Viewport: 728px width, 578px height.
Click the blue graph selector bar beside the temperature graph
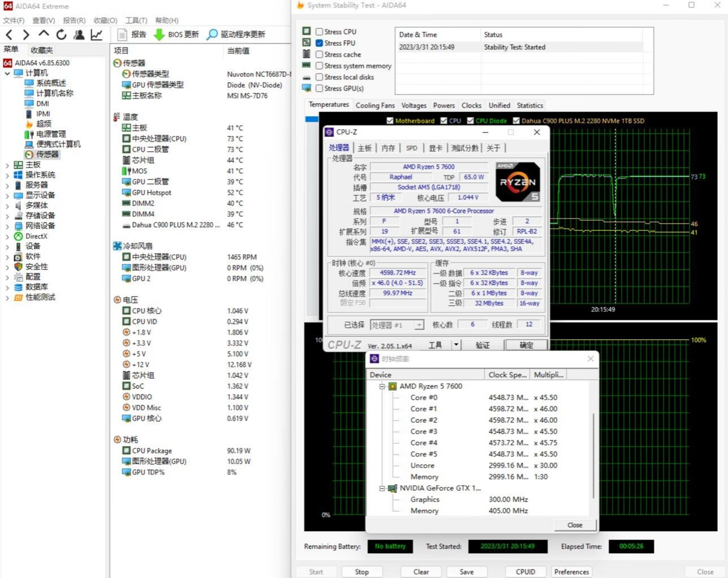pos(312,119)
